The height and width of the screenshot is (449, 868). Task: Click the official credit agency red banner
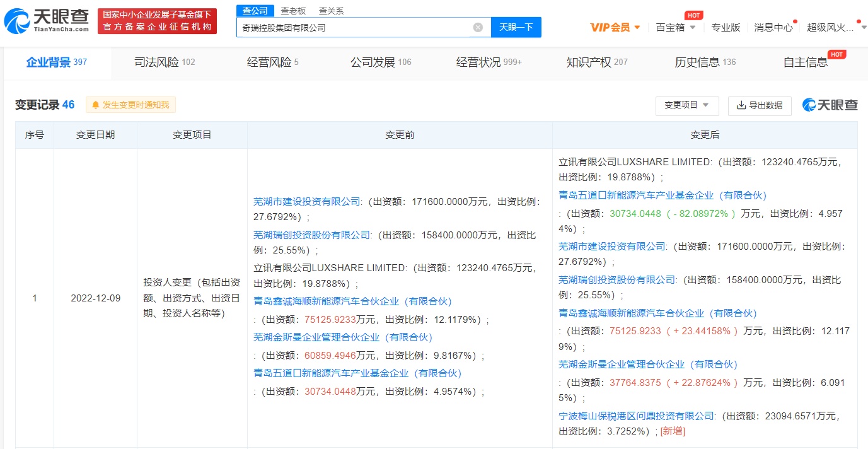tap(158, 21)
